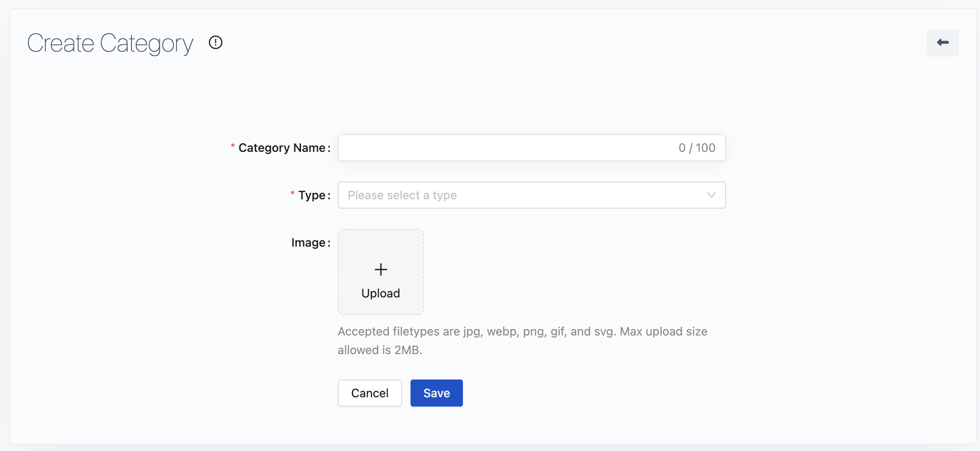
Task: Click the 'Image' field label
Action: pyautogui.click(x=308, y=242)
